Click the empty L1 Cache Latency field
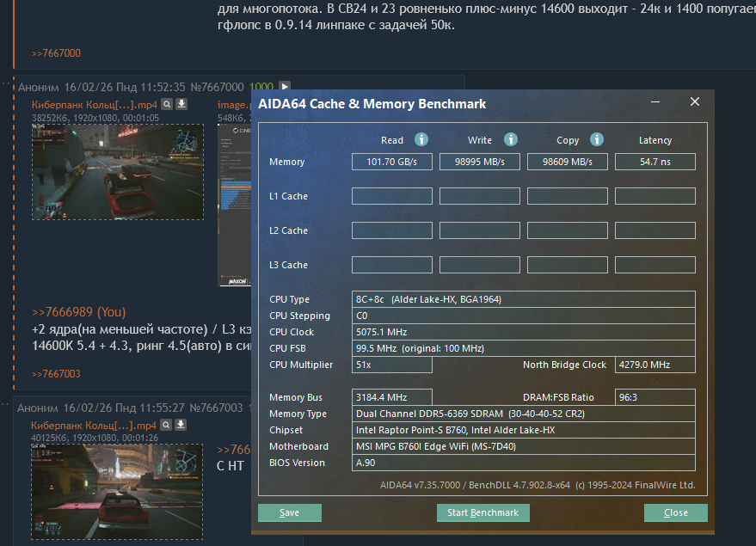 (655, 196)
